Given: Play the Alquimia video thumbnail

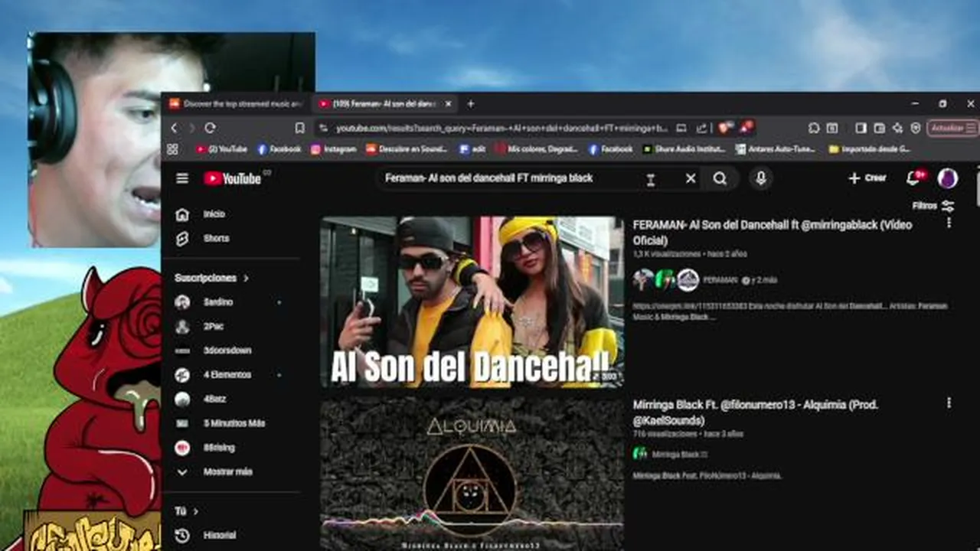Looking at the screenshot, I should coord(472,473).
